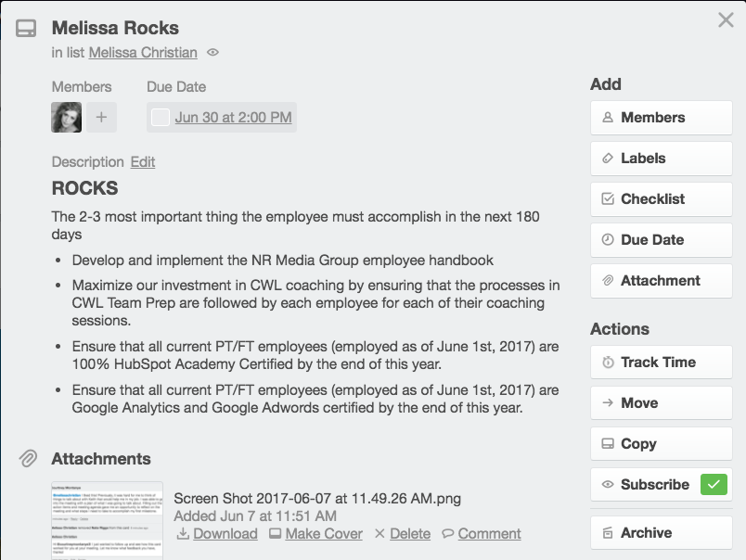Toggle watching via the eye icon
The height and width of the screenshot is (560, 746).
coord(212,53)
